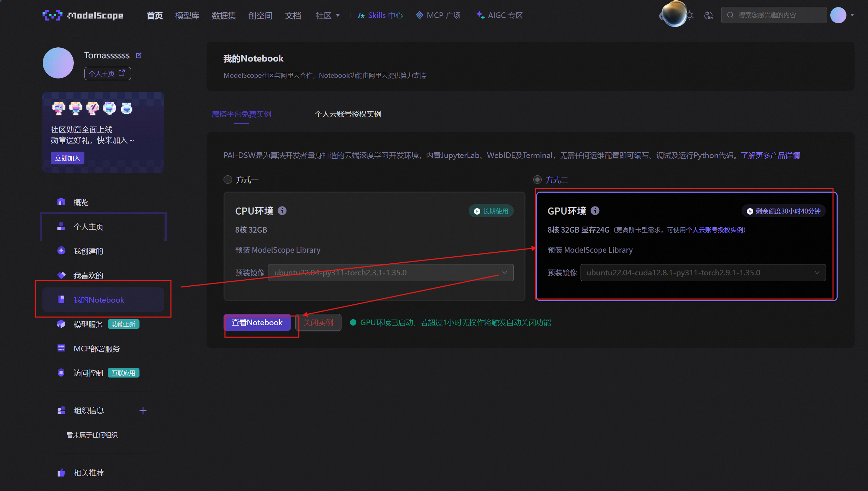Screen dimensions: 868x491
Task: Click the sun theme icon in header
Action: tap(690, 15)
